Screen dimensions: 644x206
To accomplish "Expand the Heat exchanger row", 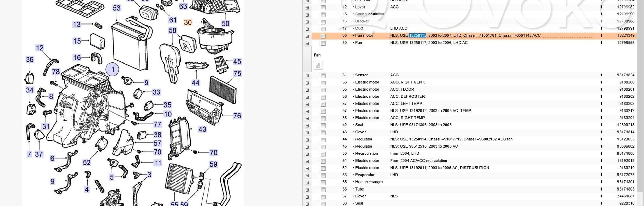I will click(x=307, y=183).
